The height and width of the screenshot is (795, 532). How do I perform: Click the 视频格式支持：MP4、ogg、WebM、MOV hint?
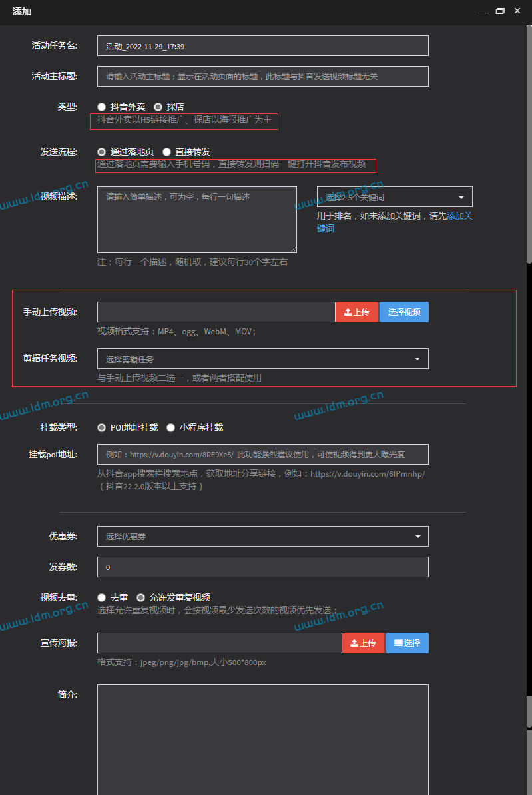(176, 332)
